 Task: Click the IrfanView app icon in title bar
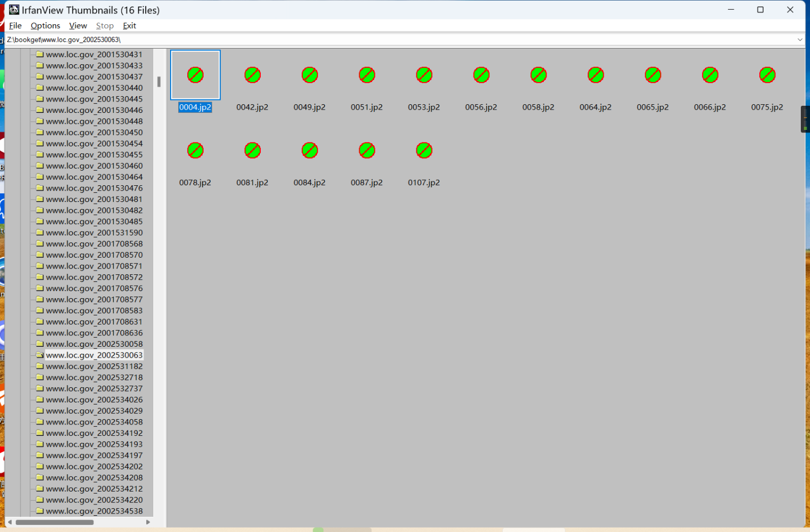tap(14, 10)
